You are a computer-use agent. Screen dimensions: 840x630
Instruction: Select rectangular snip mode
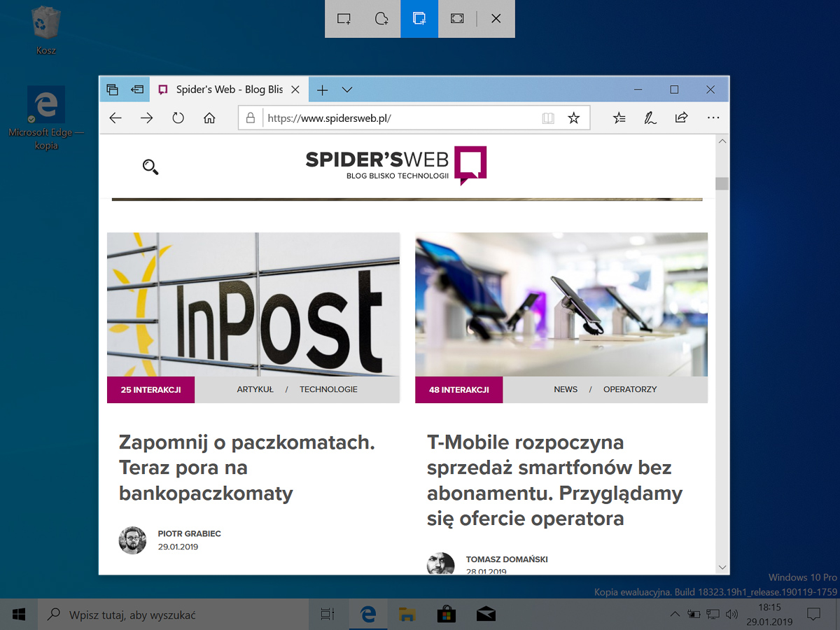pos(344,19)
